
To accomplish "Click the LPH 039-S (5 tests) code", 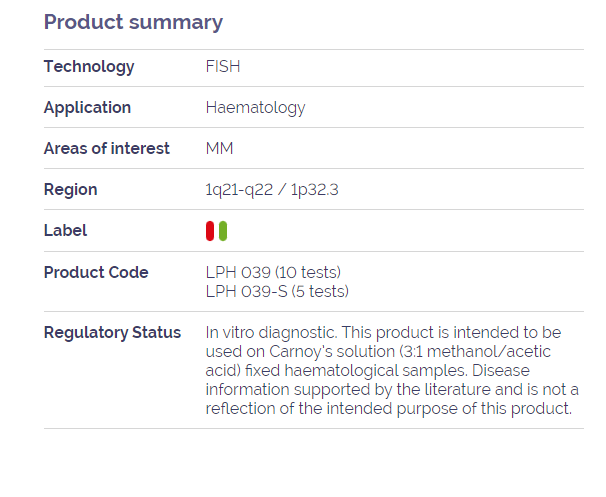I will pos(277,291).
